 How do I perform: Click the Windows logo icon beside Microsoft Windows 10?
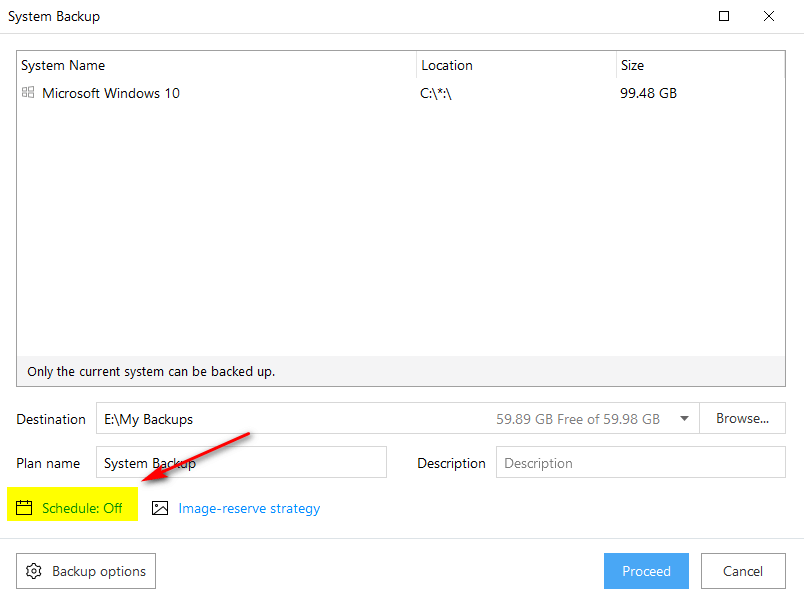[x=28, y=93]
